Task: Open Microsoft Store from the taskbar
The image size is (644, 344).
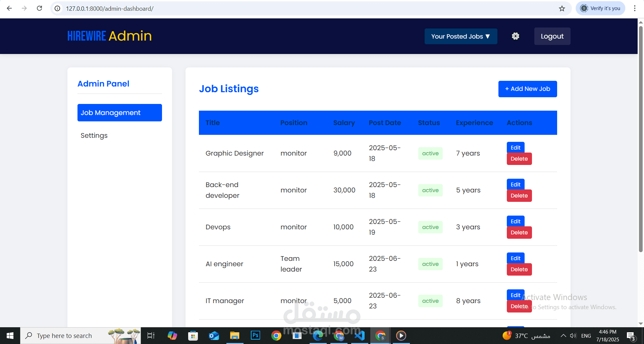Action: 193,335
